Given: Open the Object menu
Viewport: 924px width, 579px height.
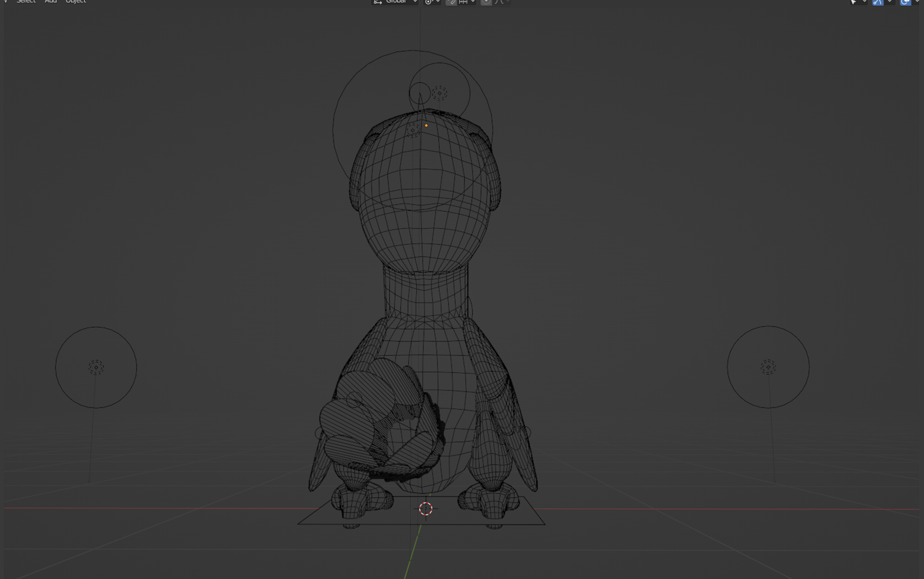Looking at the screenshot, I should [76, 1].
